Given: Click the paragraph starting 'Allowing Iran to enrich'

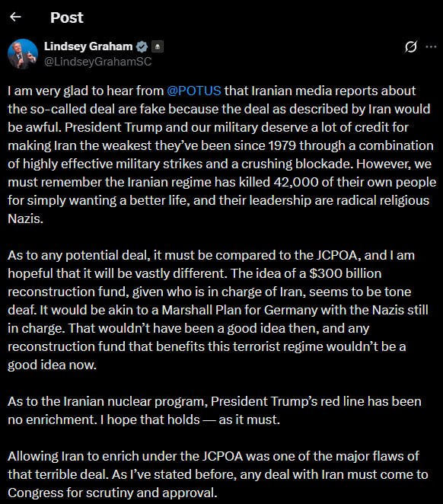Looking at the screenshot, I should [x=218, y=474].
